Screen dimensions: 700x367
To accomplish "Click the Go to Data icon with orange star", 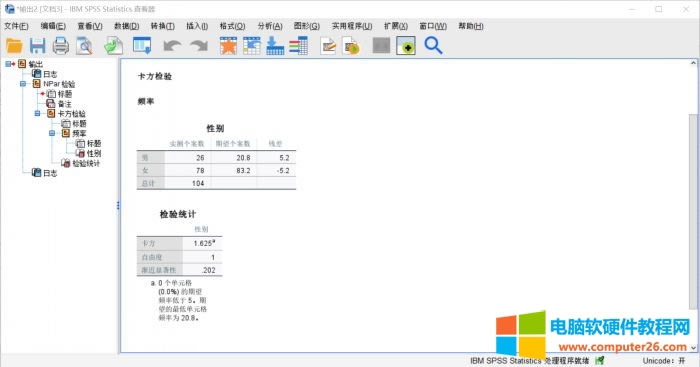I will point(228,46).
